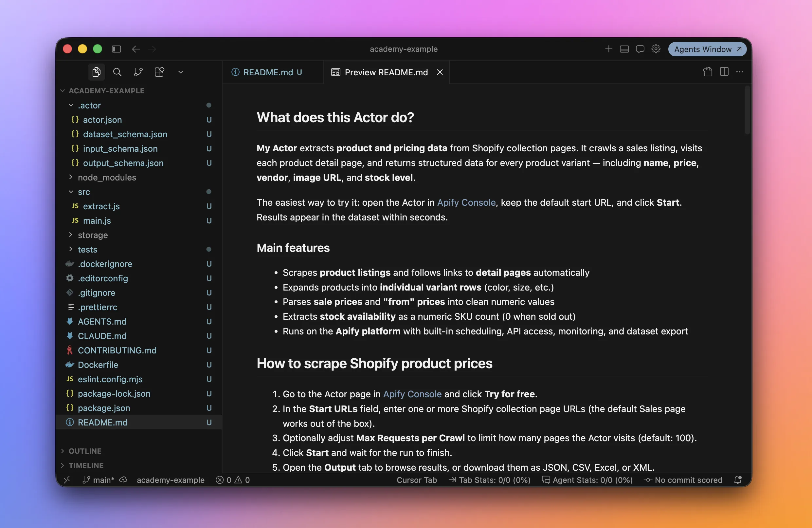Open the Search icon in the sidebar toolbar

(117, 72)
